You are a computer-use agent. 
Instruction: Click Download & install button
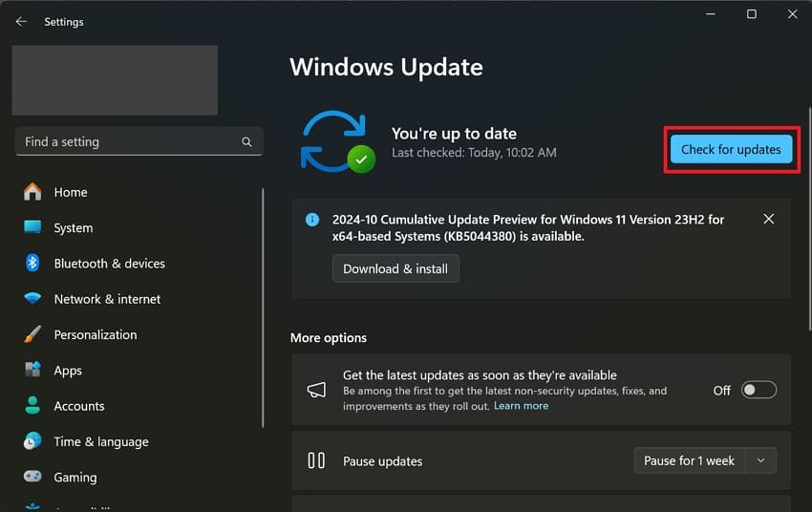[395, 268]
